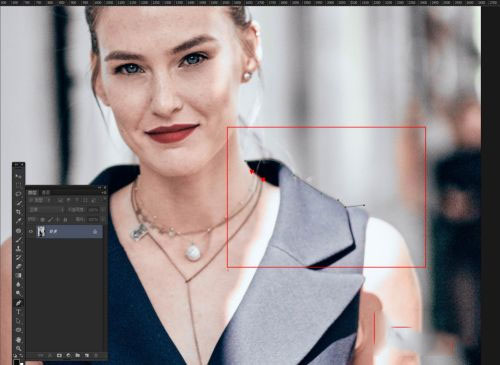Image resolution: width=500 pixels, height=365 pixels.
Task: Select the Rectangle shape tool
Action: pyautogui.click(x=18, y=330)
